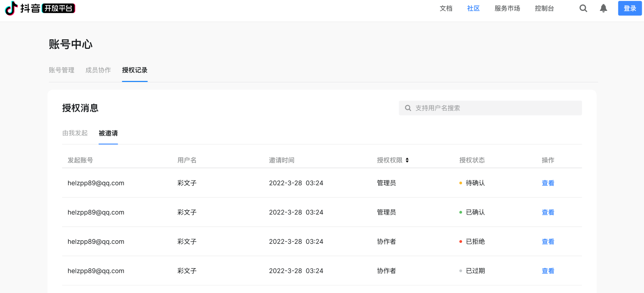Open 文档 in top navigation
644x293 pixels.
click(x=446, y=8)
